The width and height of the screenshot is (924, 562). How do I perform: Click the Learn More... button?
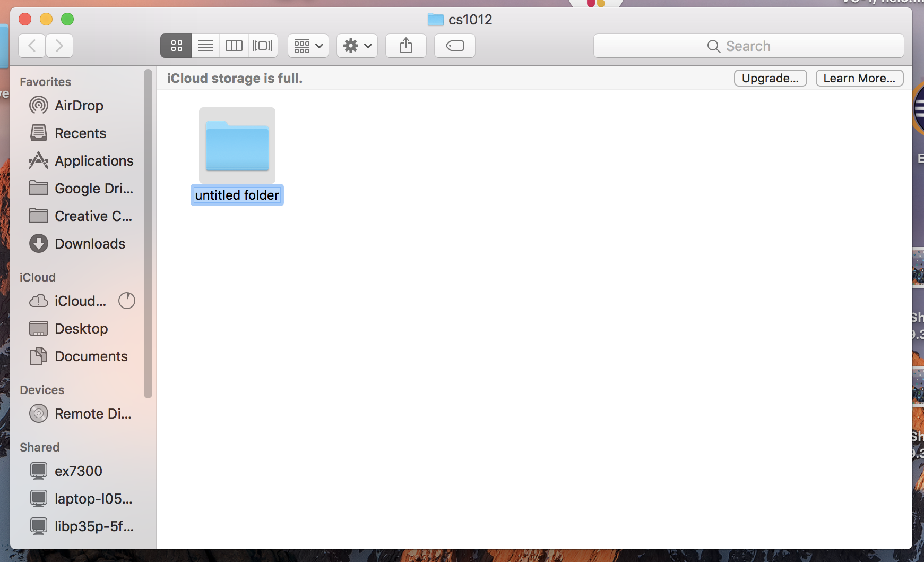click(x=859, y=78)
